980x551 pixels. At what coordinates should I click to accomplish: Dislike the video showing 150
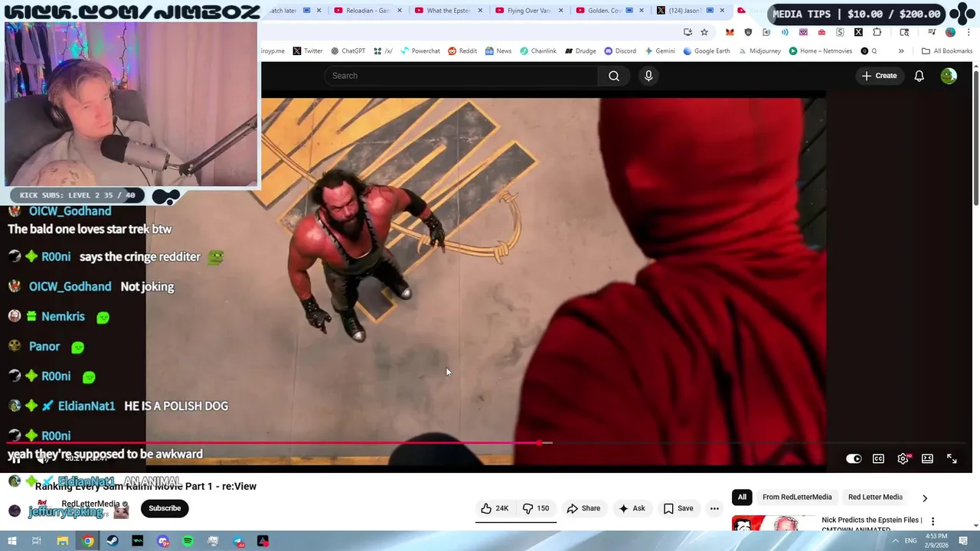[536, 508]
